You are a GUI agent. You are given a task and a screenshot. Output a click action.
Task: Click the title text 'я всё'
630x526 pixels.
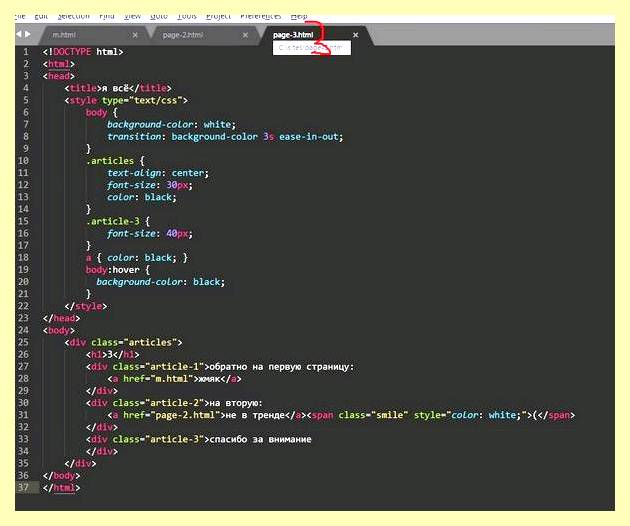pos(115,88)
